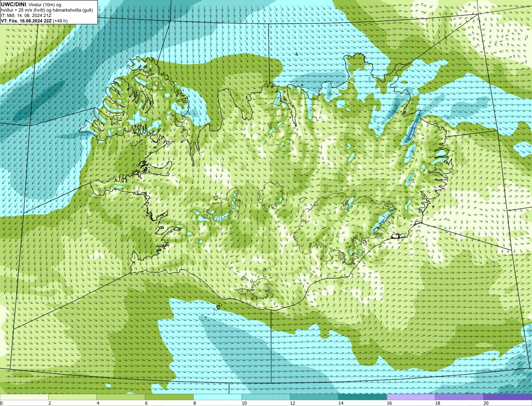This screenshot has width=532, height=406.
Task: Click the deep purple swatch right of 20
Action: tap(508, 397)
